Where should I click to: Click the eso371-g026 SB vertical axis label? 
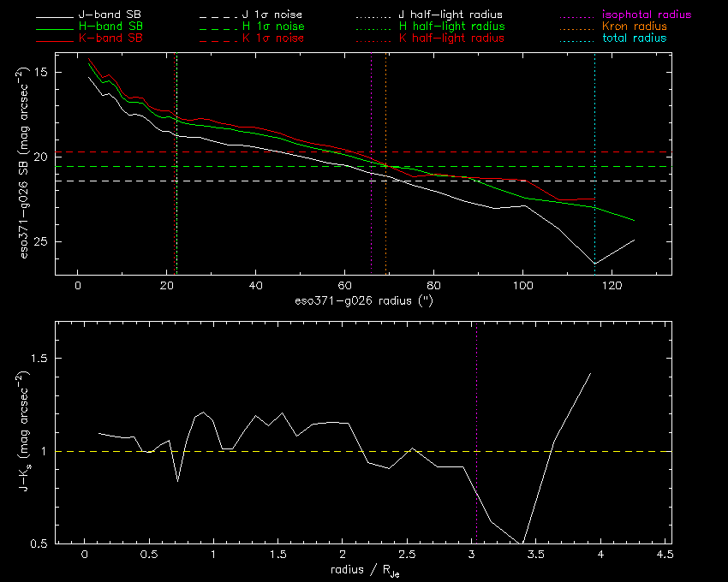pos(24,163)
